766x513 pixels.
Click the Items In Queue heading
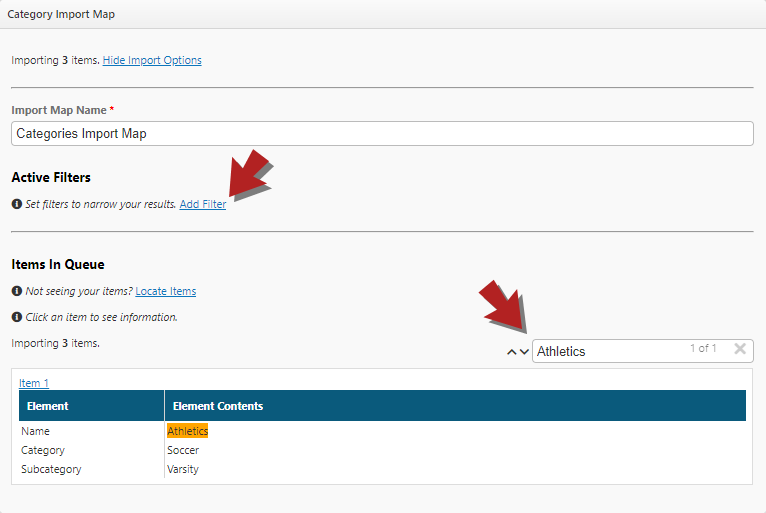click(58, 264)
